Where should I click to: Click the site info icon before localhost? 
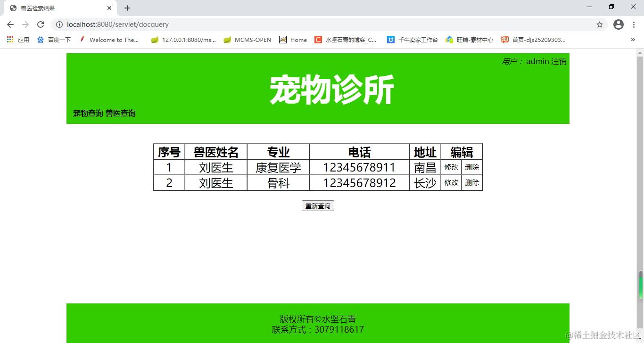tap(59, 24)
